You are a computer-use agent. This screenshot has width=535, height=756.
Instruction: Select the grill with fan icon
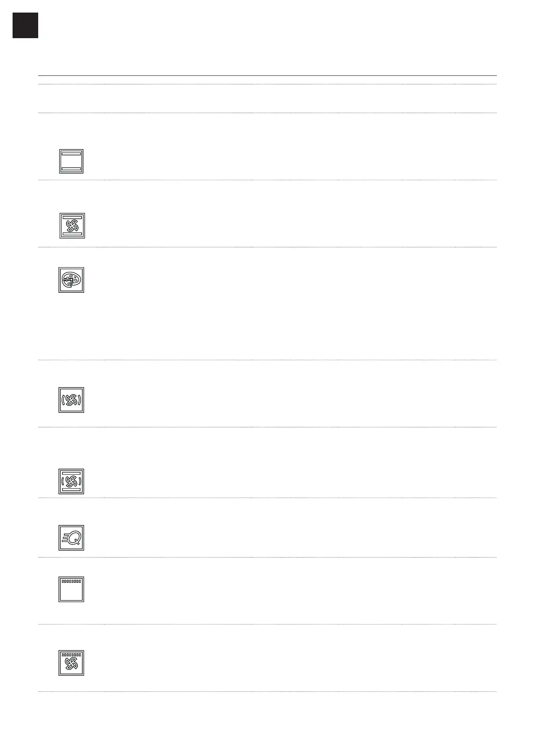pos(71,663)
